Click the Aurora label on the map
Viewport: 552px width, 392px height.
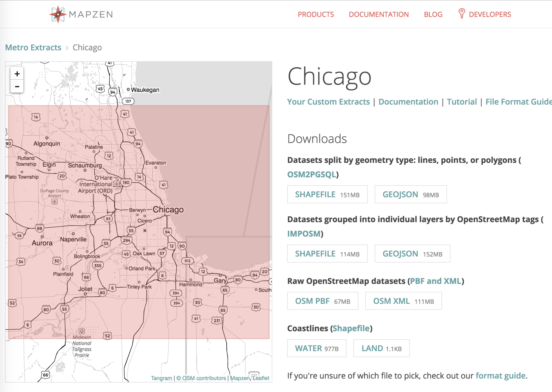42,243
